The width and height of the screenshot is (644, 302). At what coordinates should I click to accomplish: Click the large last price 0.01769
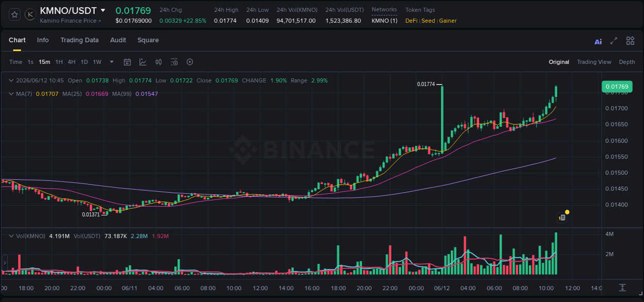tap(133, 10)
